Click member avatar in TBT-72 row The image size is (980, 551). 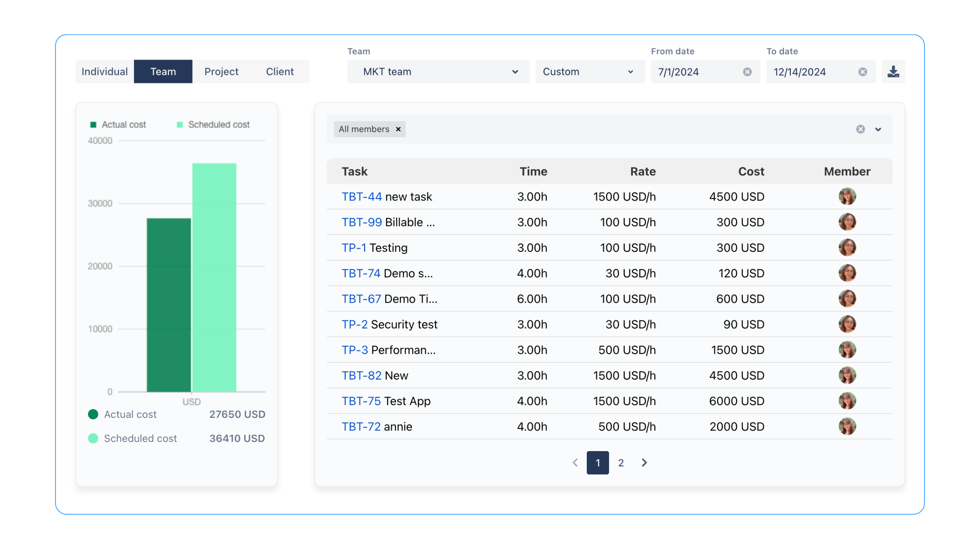pos(847,426)
